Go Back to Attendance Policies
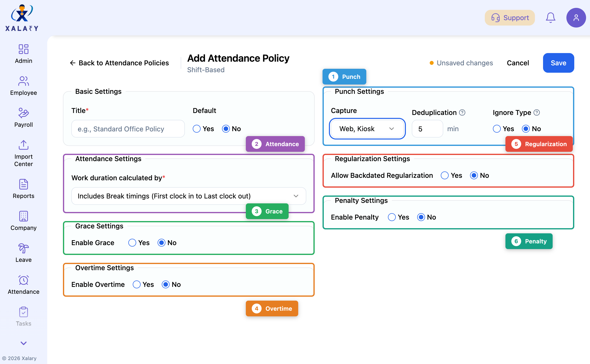Image resolution: width=590 pixels, height=364 pixels. (119, 63)
